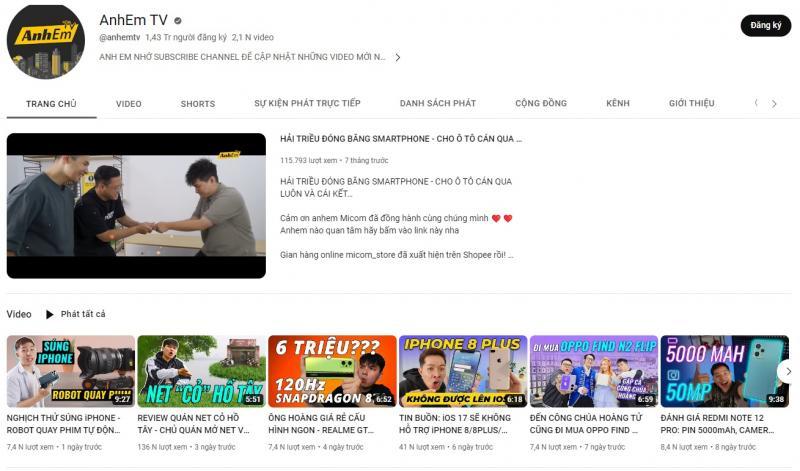The height and width of the screenshot is (471, 800).
Task: Click the AnhEm TV channel name
Action: [133, 20]
